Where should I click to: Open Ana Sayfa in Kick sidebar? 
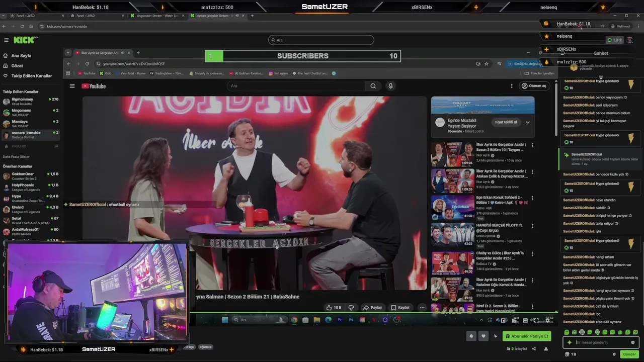(x=17, y=56)
